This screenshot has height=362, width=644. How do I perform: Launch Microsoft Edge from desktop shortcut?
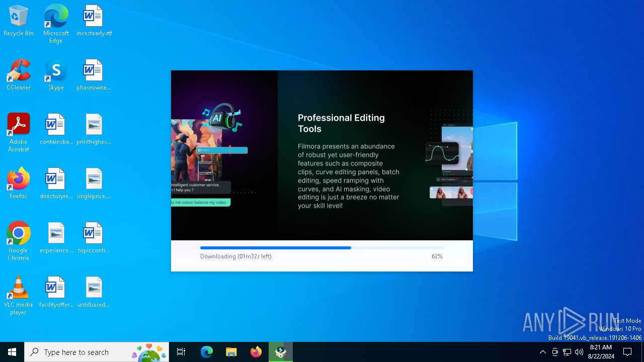(56, 24)
